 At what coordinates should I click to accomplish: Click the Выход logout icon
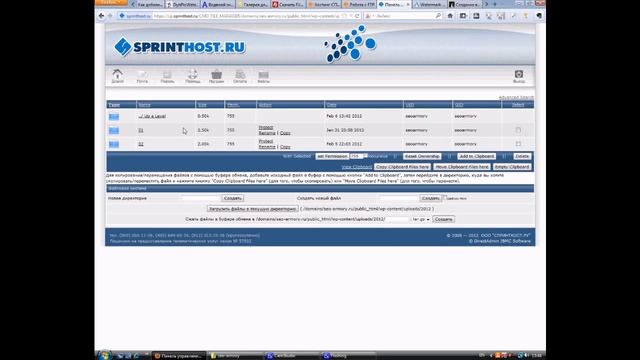pos(519,76)
